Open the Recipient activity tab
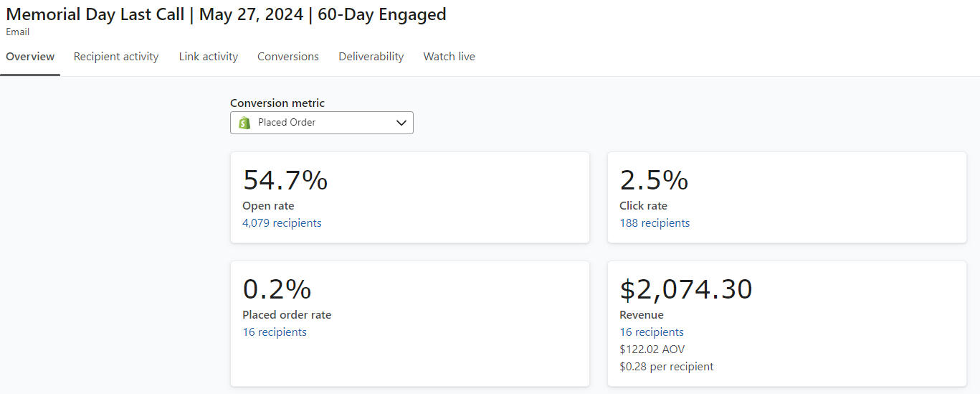Viewport: 980px width, 394px height. [116, 57]
